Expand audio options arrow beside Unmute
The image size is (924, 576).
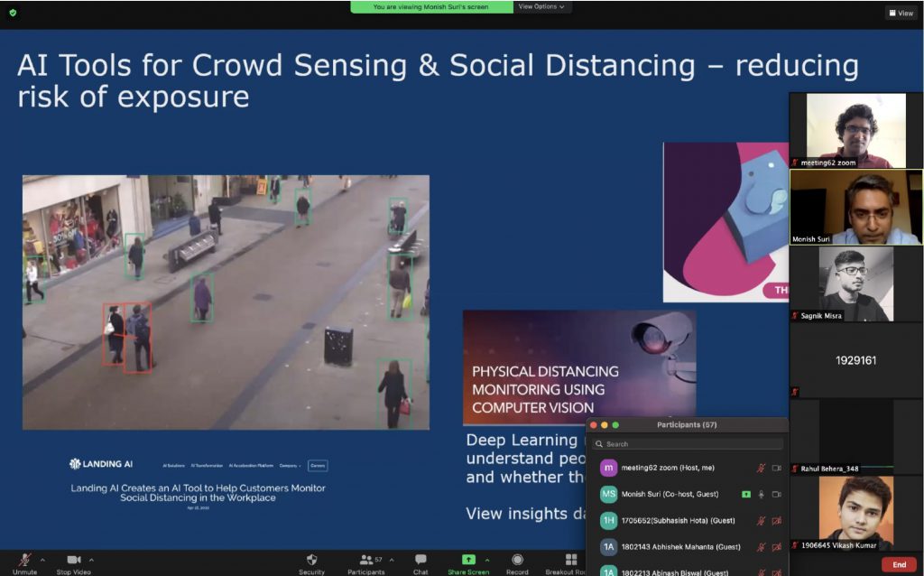pyautogui.click(x=42, y=560)
